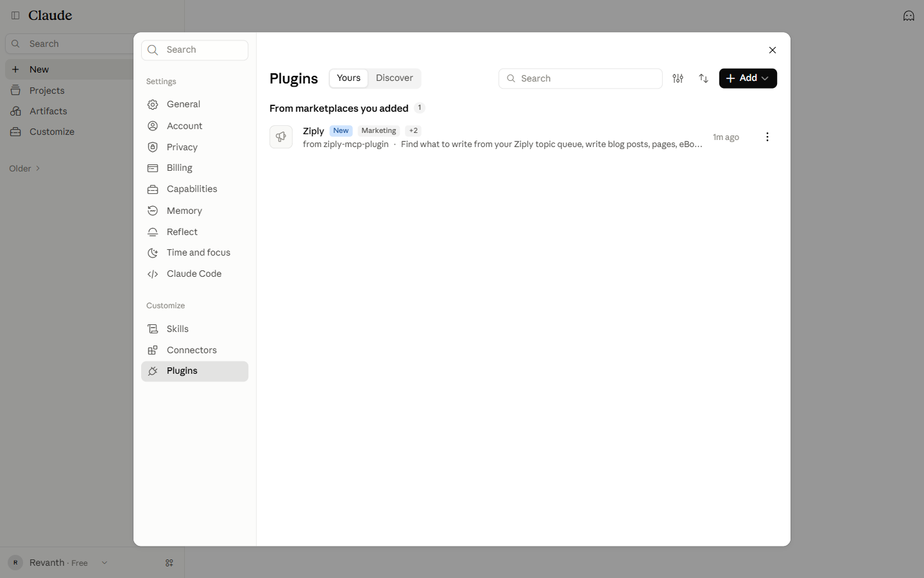The width and height of the screenshot is (924, 578).
Task: Open the Revanth account menu
Action: (58, 563)
